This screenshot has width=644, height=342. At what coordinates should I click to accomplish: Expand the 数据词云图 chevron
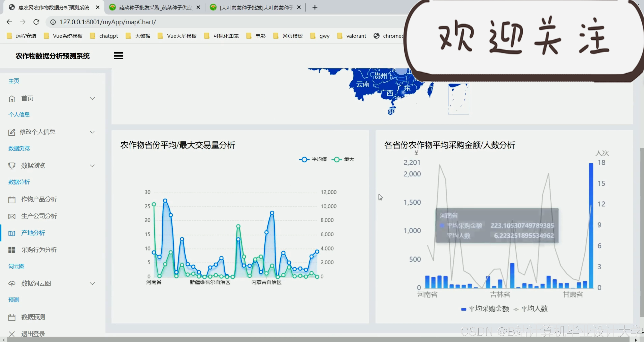pos(92,284)
